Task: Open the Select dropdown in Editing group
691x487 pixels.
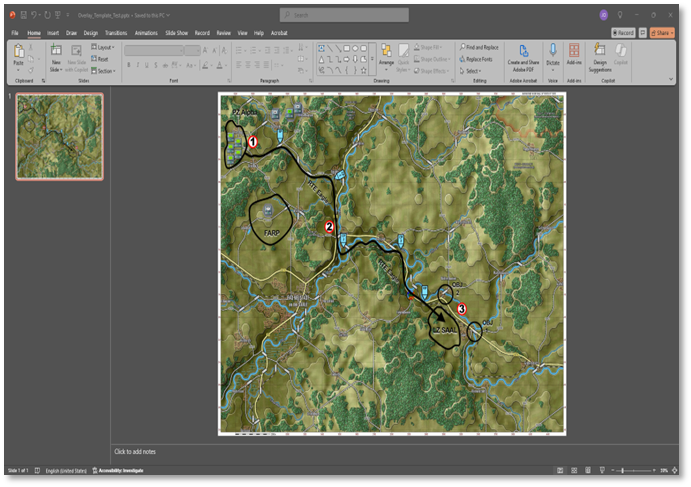Action: [474, 71]
